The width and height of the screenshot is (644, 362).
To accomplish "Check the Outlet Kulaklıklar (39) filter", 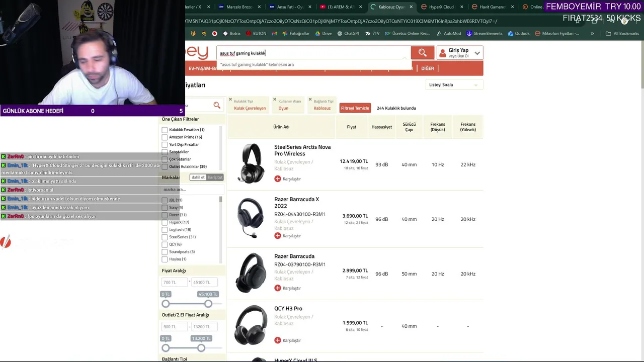I will (x=165, y=167).
